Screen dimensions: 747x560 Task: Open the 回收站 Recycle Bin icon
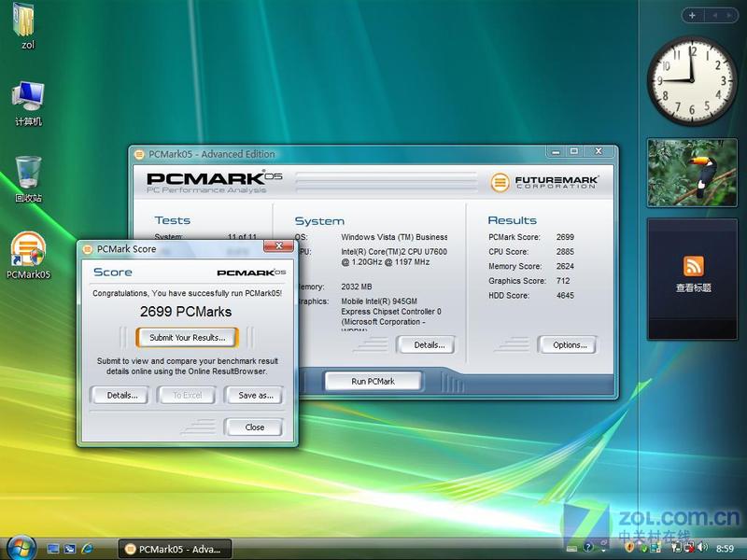28,179
